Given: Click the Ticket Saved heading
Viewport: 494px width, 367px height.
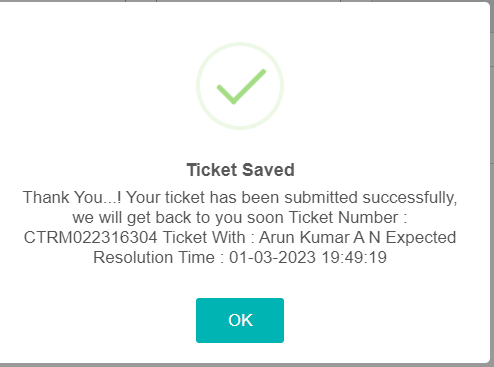Looking at the screenshot, I should pyautogui.click(x=240, y=170).
